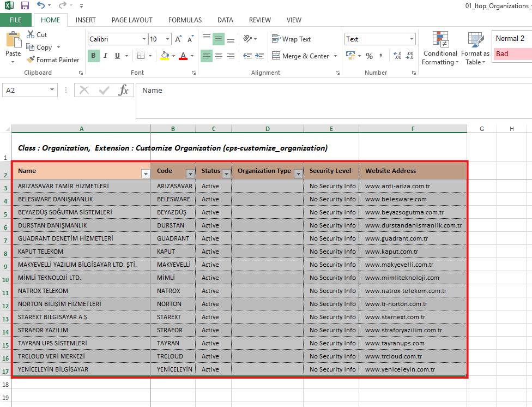Open the number format Text dropdown
Viewport: 532px width, 407px height.
coord(412,39)
